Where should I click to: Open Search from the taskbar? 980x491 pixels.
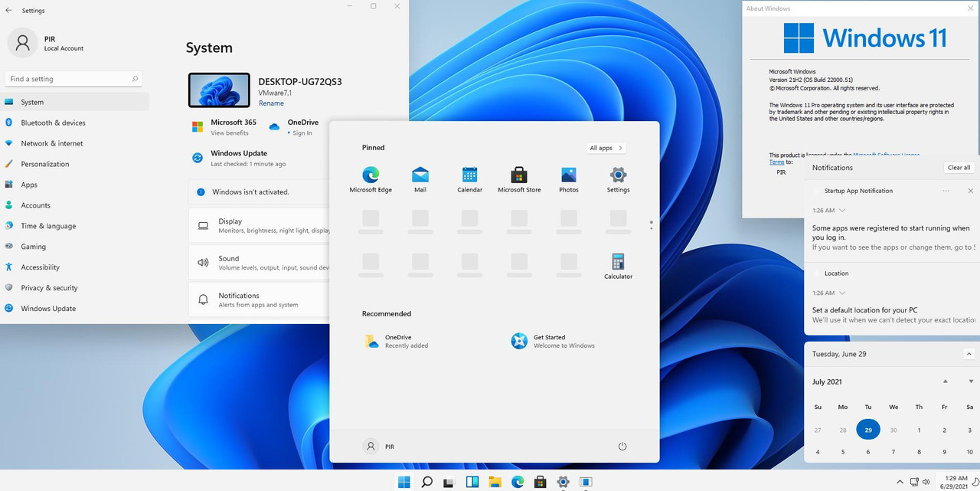point(427,482)
